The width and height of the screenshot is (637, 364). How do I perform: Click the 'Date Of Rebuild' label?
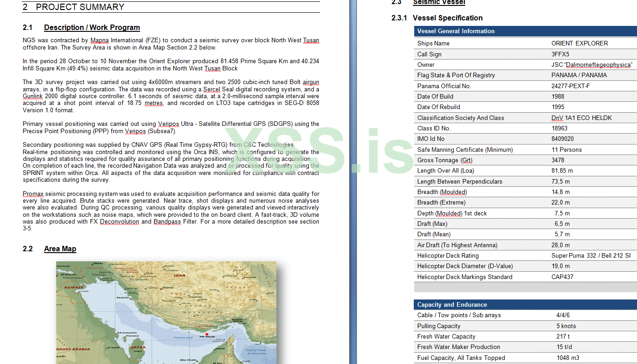tap(439, 107)
